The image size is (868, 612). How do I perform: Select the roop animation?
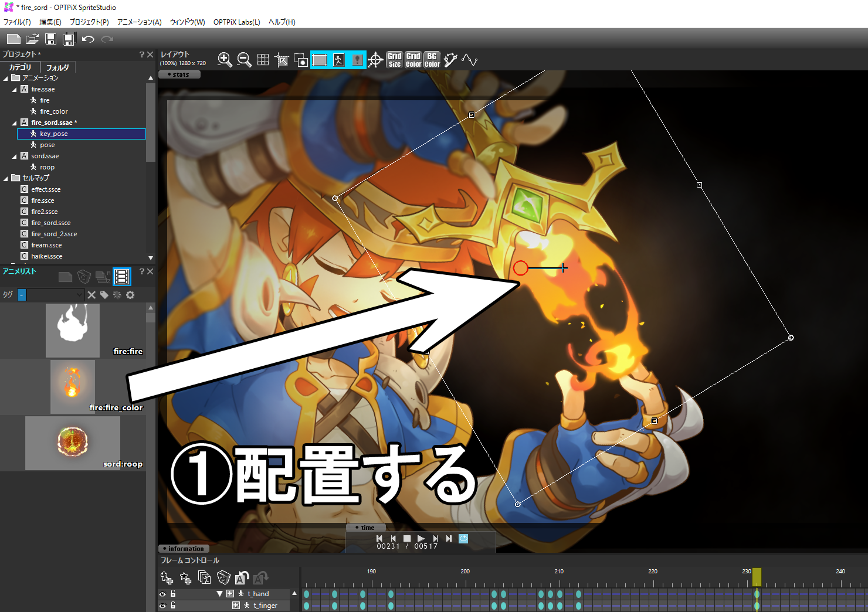point(47,167)
